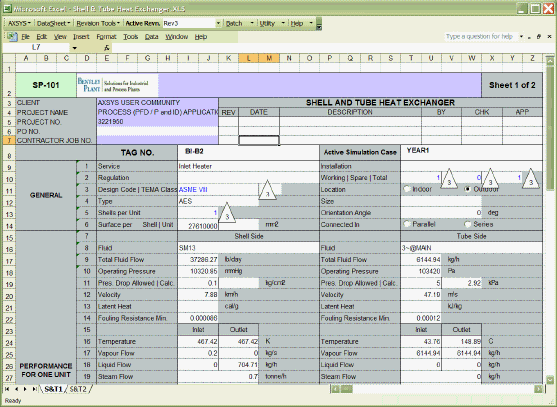
Task: Expand the Name Box dropdown arrow
Action: tap(75, 48)
